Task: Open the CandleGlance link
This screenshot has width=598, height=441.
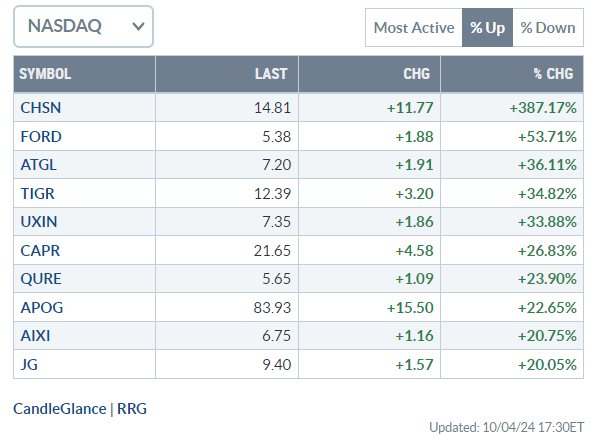Action: (60, 409)
